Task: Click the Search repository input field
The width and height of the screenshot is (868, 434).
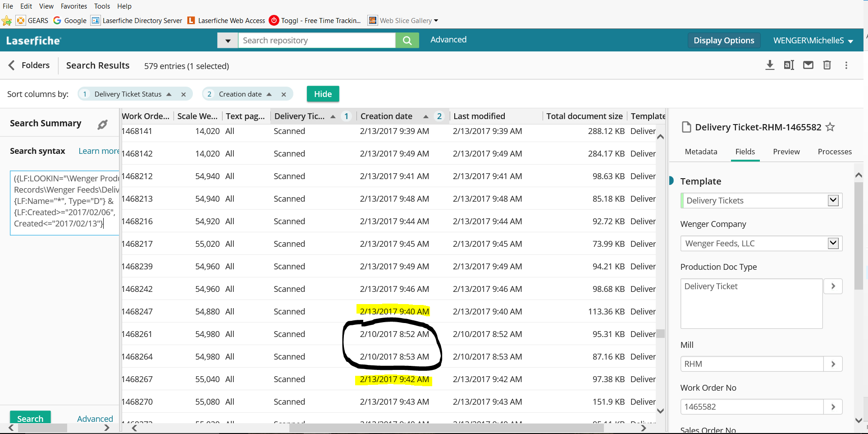Action: pos(316,41)
